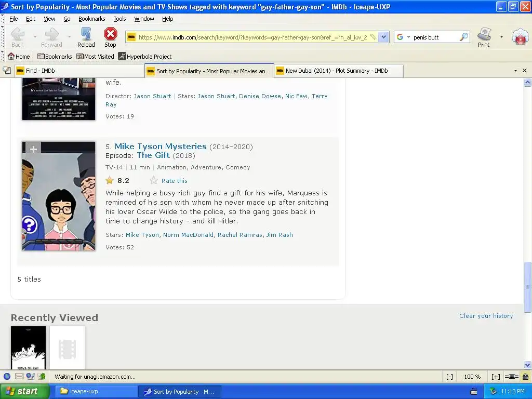Viewport: 532px width, 399px height.
Task: Open the Most Visited folder
Action: (95, 56)
